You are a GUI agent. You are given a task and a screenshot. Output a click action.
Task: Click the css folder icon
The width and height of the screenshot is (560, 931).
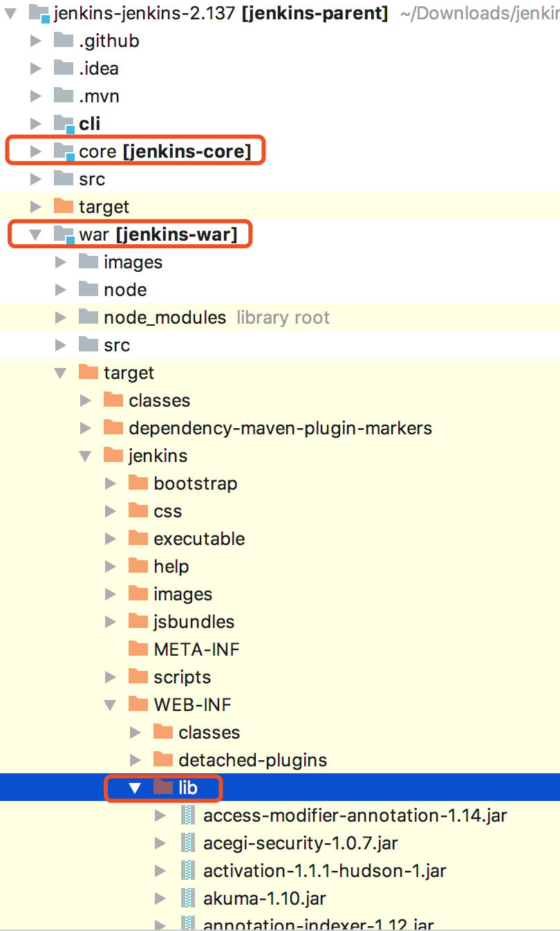tap(138, 510)
